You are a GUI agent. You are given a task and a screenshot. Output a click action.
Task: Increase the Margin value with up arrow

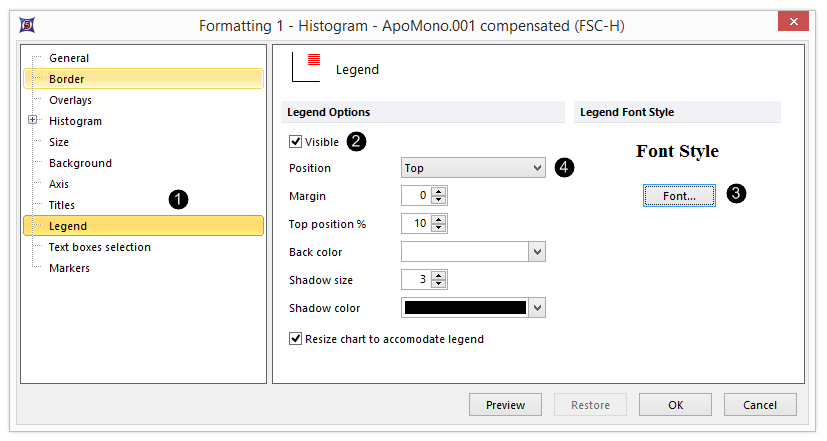[x=439, y=192]
